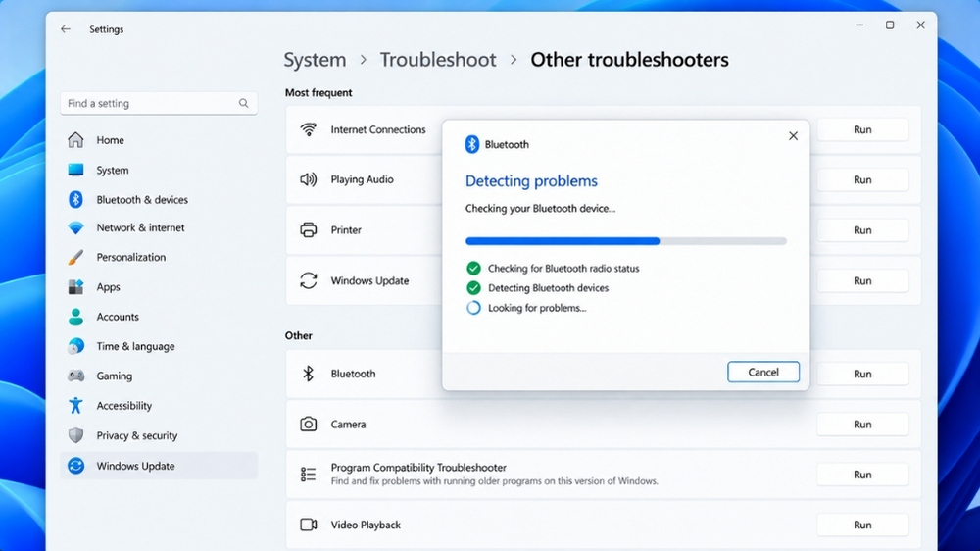Minimize the Settings window
Viewport: 980px width, 551px height.
click(859, 25)
